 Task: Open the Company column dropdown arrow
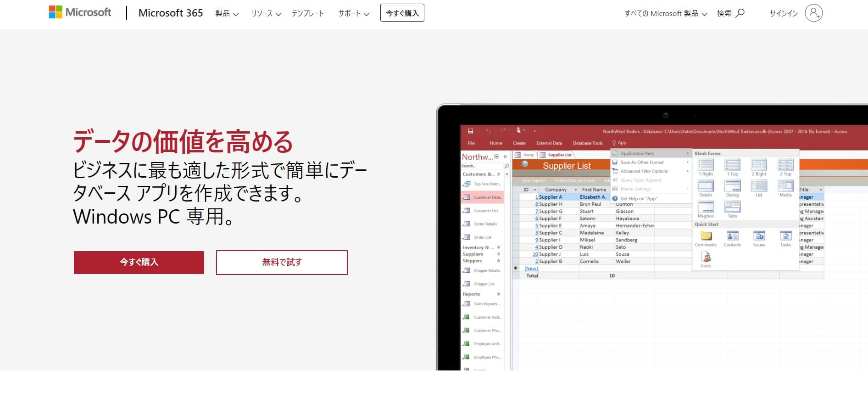coord(576,190)
